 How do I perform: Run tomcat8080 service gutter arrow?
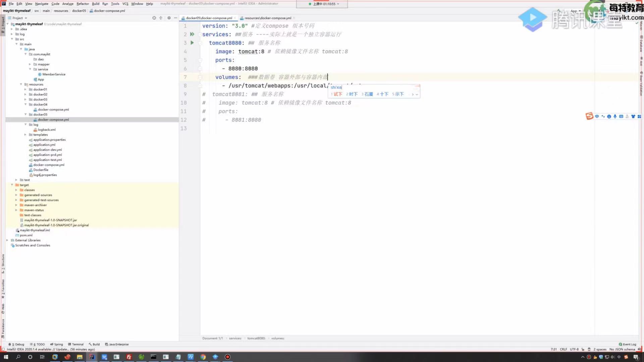click(192, 43)
